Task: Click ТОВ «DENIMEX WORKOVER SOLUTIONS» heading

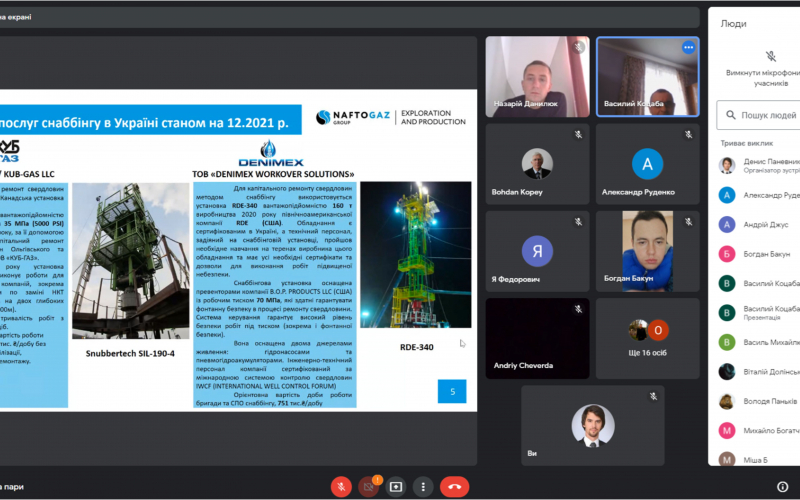Action: pos(273,174)
